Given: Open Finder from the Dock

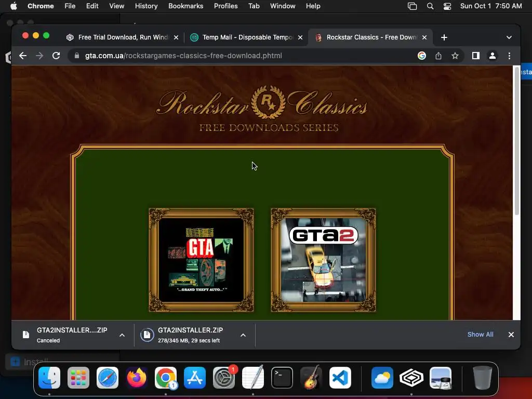Looking at the screenshot, I should pyautogui.click(x=49, y=378).
